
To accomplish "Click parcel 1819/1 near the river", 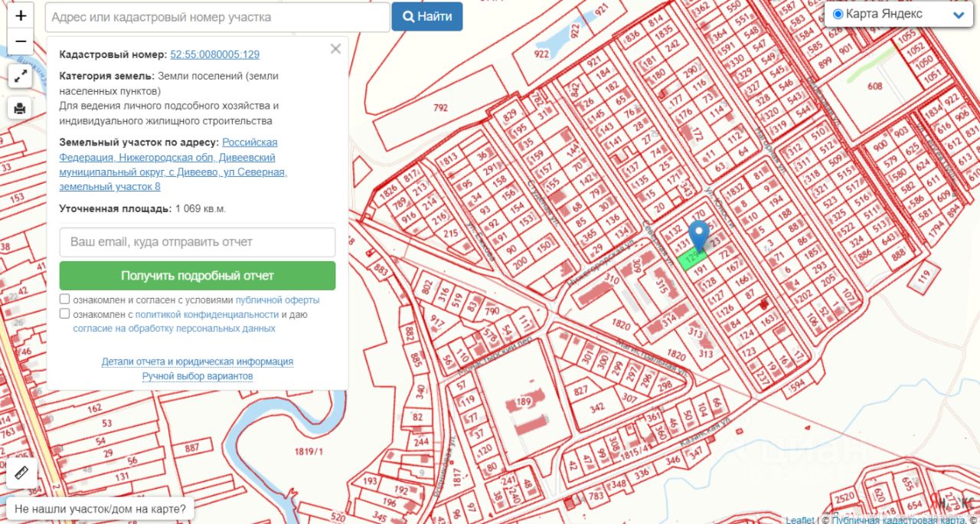I will tap(309, 452).
